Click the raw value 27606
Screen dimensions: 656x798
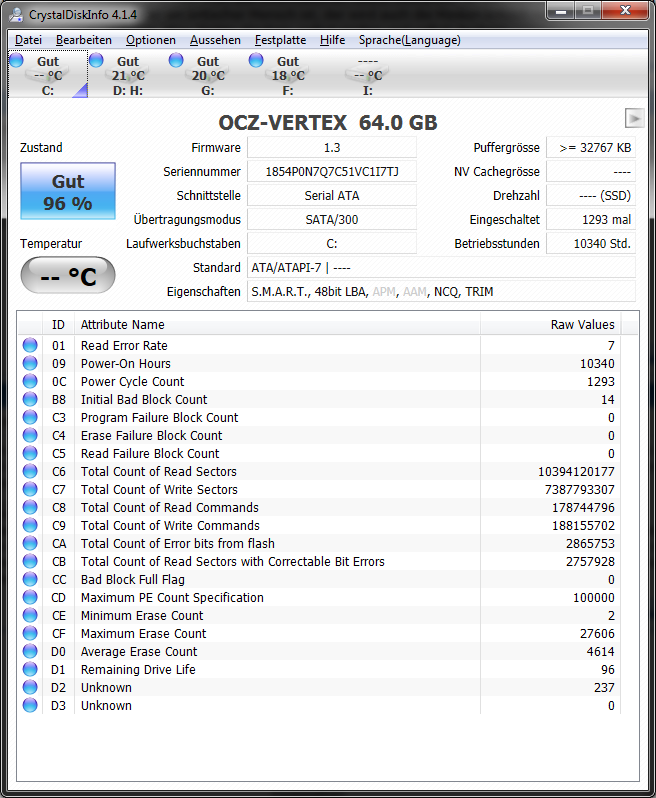point(597,634)
